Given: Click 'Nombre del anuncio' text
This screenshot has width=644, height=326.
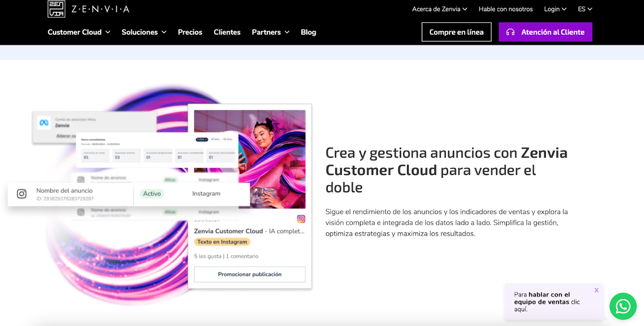Looking at the screenshot, I should [x=65, y=191].
